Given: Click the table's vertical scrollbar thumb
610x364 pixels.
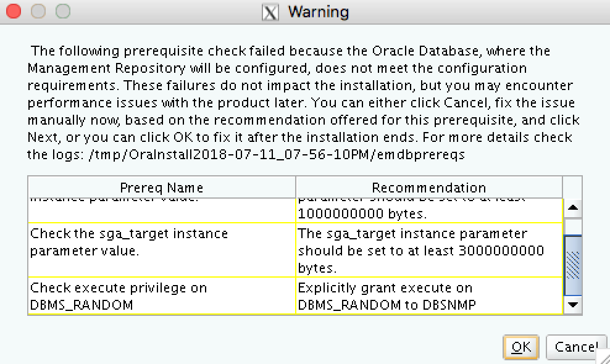Looking at the screenshot, I should [x=573, y=264].
